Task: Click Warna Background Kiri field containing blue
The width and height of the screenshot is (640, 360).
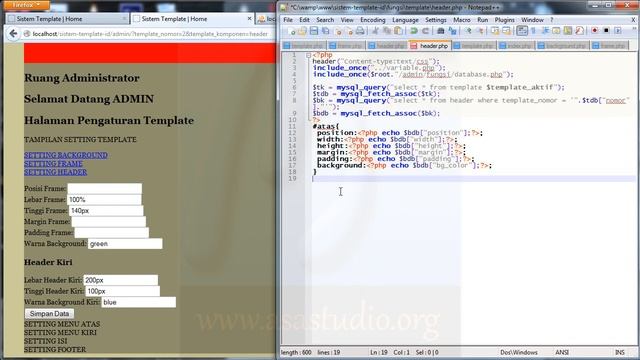Action: [139, 302]
